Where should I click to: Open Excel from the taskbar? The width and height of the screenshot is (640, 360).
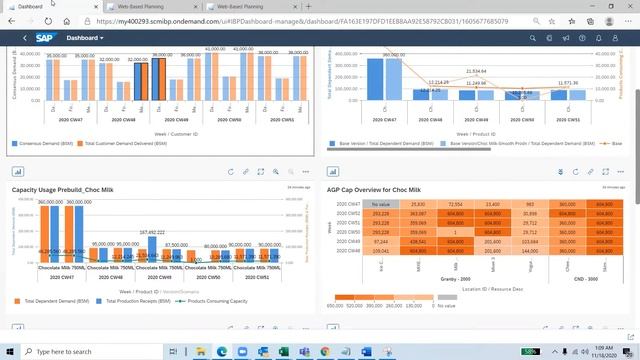pos(284,351)
